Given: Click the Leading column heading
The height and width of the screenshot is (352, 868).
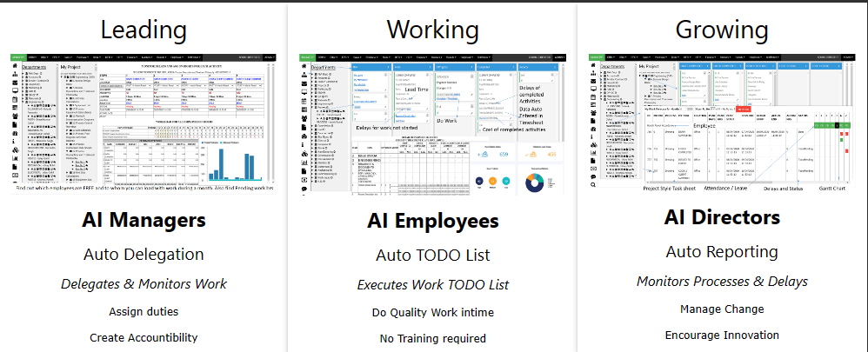Looking at the screenshot, I should coord(144,30).
